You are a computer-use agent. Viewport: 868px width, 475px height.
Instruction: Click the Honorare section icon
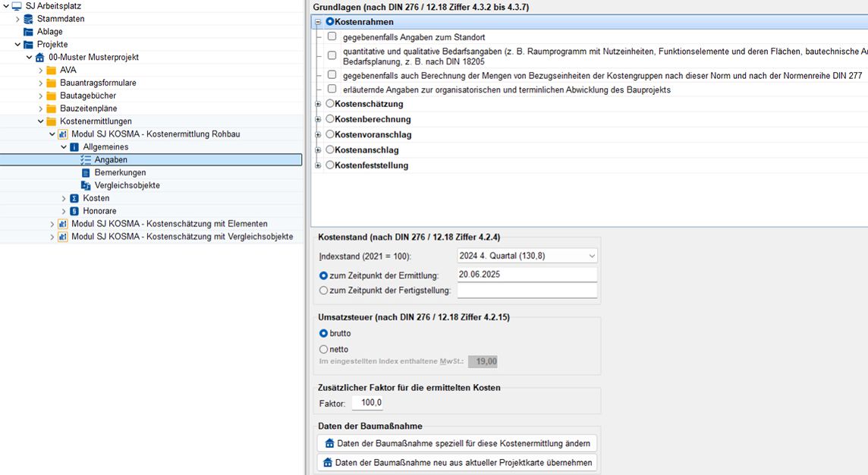74,211
